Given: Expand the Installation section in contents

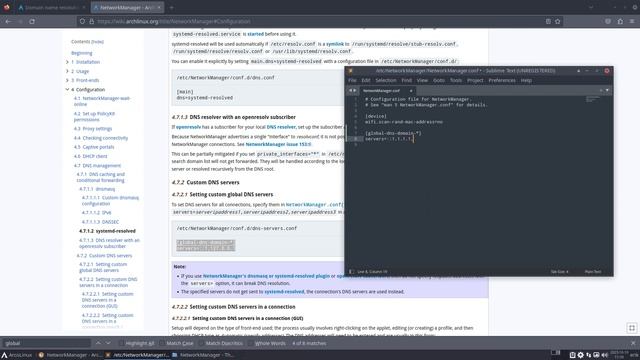Looking at the screenshot, I should (x=67, y=62).
